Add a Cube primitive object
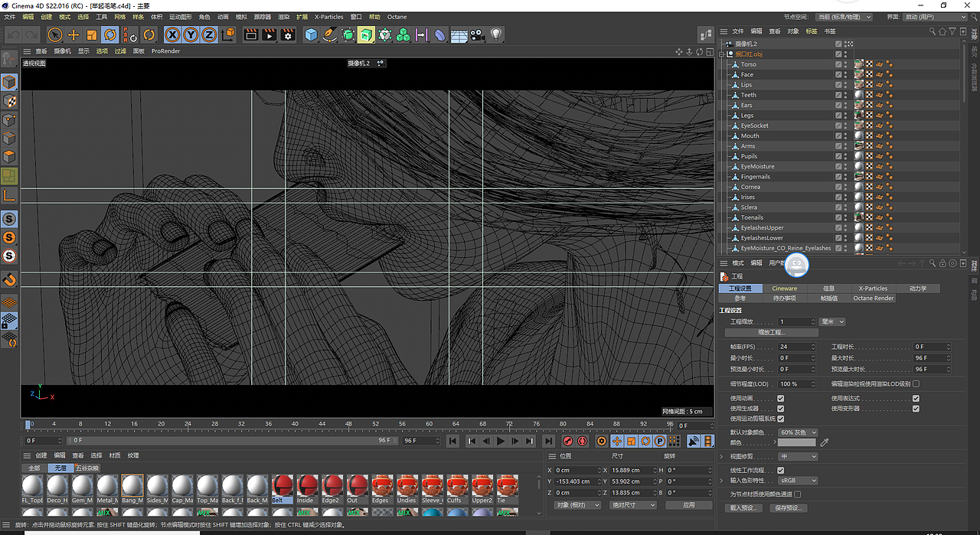The width and height of the screenshot is (980, 535). pyautogui.click(x=311, y=34)
